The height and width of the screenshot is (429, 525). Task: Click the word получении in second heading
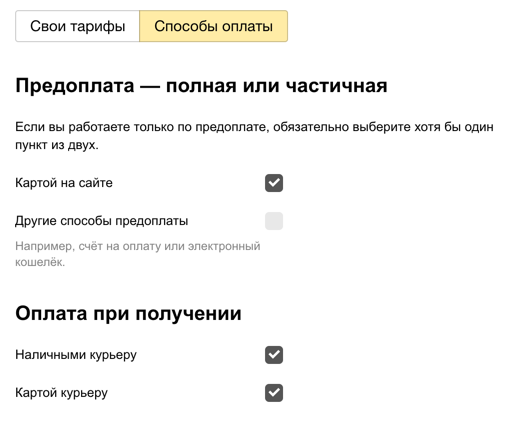click(189, 314)
